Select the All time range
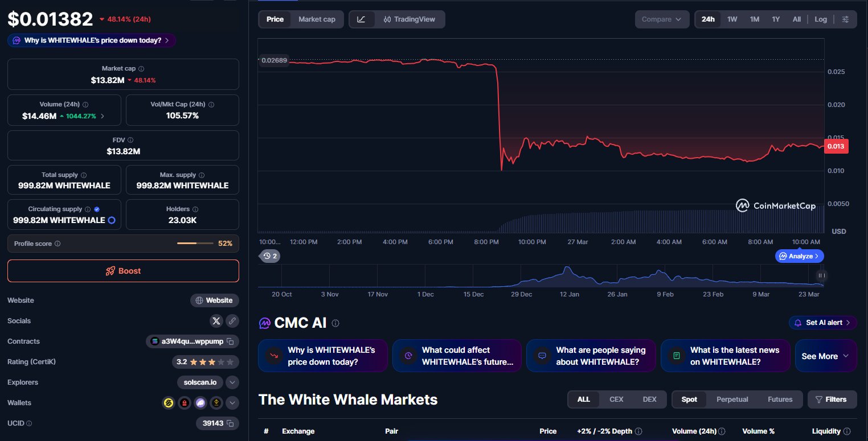868x441 pixels. point(797,19)
